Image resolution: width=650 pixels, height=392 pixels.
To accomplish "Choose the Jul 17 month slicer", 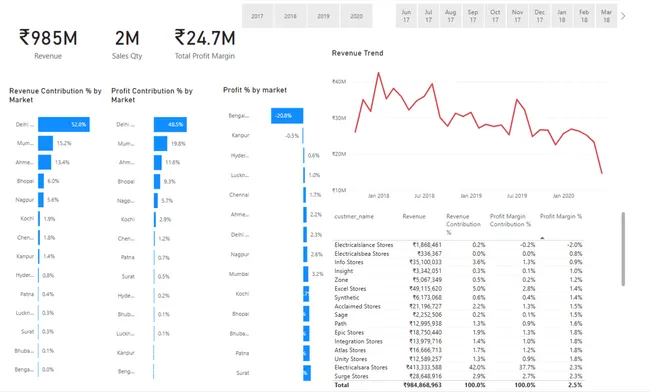I will coord(429,16).
